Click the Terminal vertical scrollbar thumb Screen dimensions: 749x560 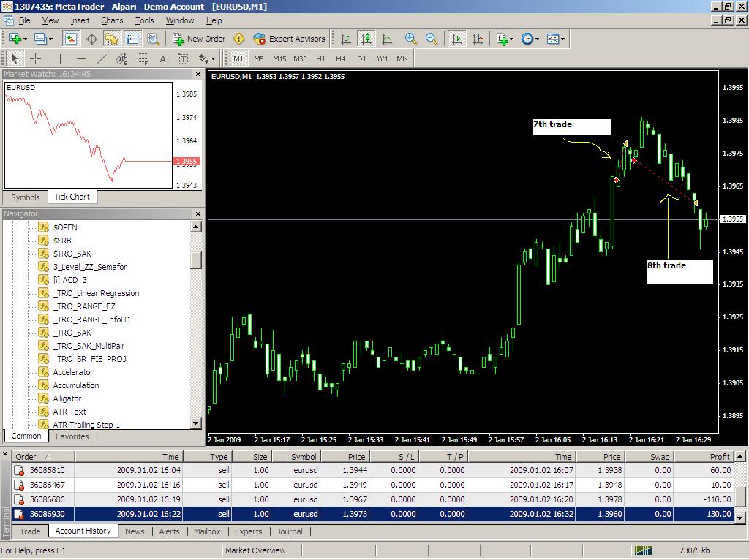tap(740, 499)
